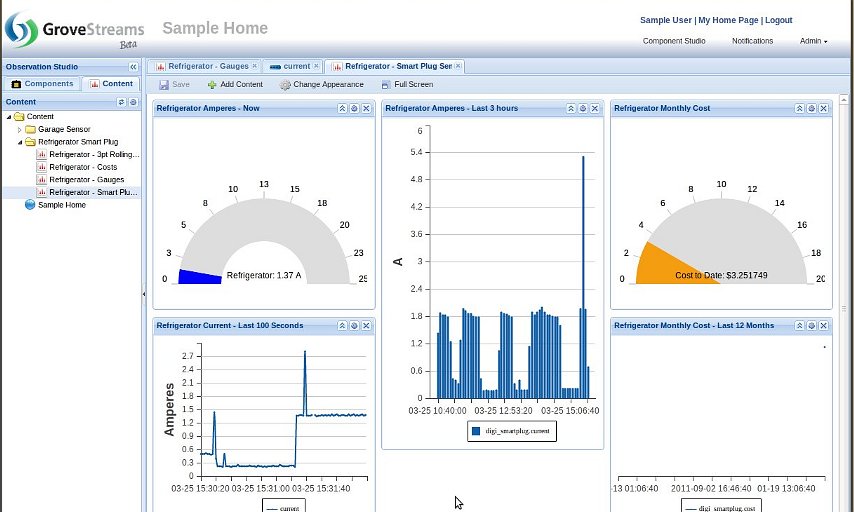Switch to Refrigerator - Gauges tab
The image size is (854, 512).
pos(203,66)
